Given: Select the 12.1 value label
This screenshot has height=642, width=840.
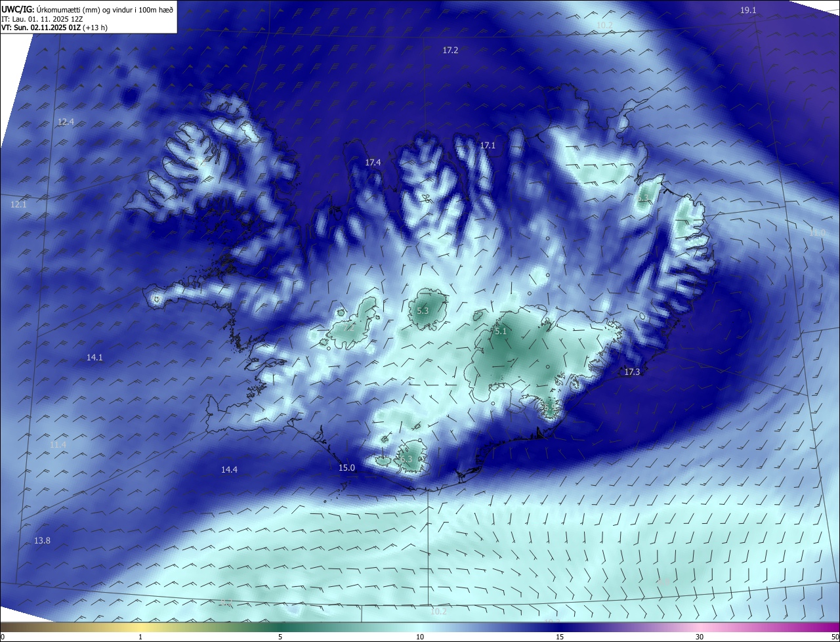Looking at the screenshot, I should coord(18,205).
